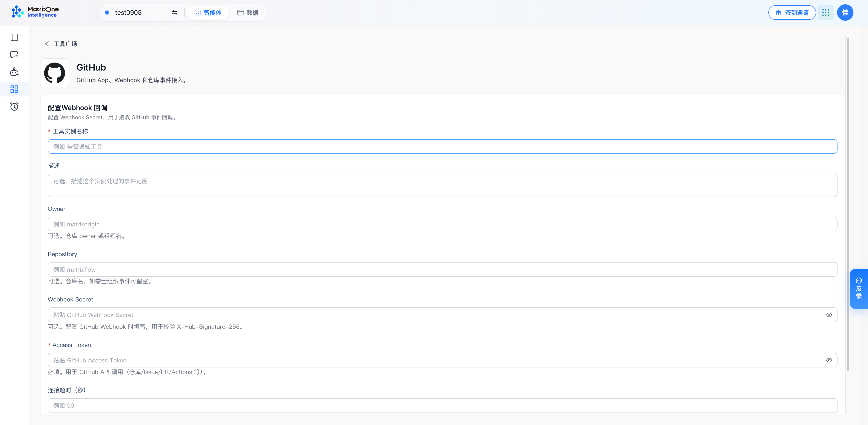Focus the Owner input field
The width and height of the screenshot is (868, 425).
(x=442, y=224)
